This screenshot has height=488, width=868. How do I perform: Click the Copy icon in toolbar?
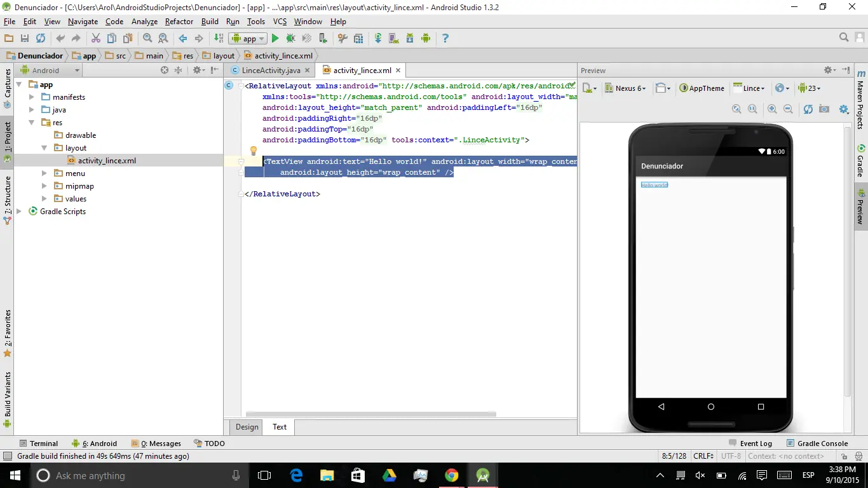click(112, 38)
